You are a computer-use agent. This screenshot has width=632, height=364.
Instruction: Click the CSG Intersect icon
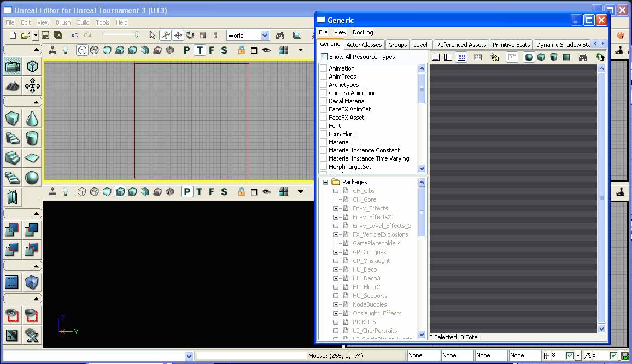(11, 250)
